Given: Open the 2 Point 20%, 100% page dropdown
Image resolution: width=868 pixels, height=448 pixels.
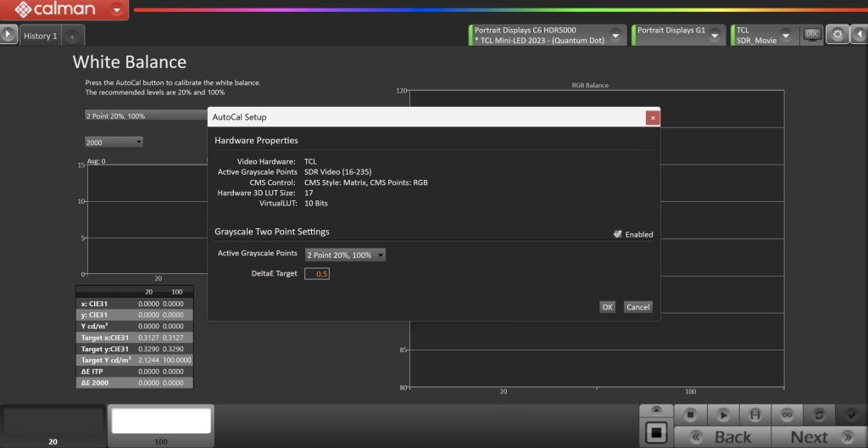Looking at the screenshot, I should pyautogui.click(x=146, y=115).
